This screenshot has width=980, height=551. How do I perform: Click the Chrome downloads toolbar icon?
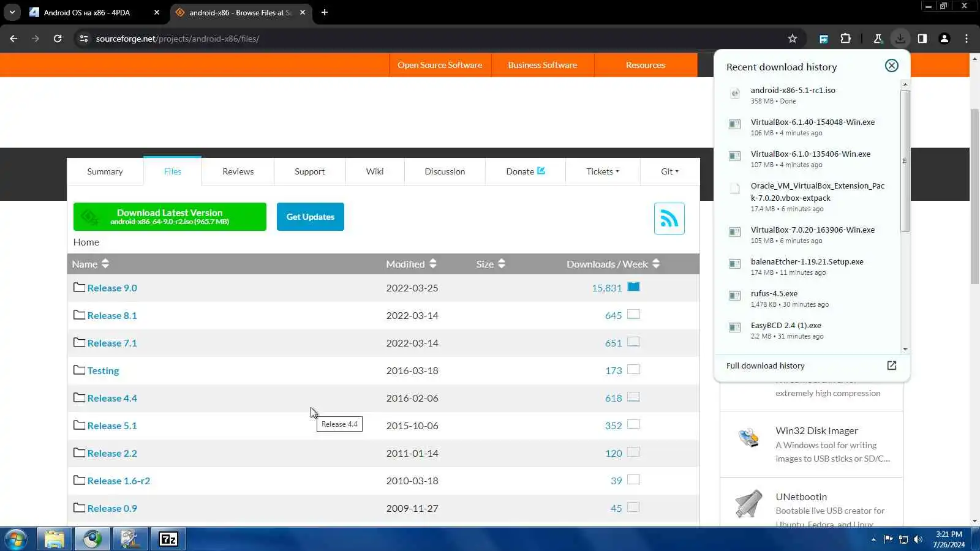coord(900,39)
